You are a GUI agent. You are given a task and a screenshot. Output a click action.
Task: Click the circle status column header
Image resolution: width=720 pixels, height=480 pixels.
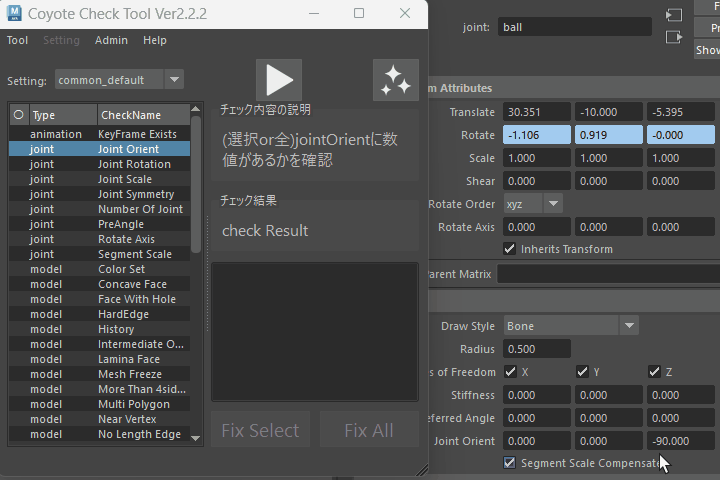tap(18, 115)
